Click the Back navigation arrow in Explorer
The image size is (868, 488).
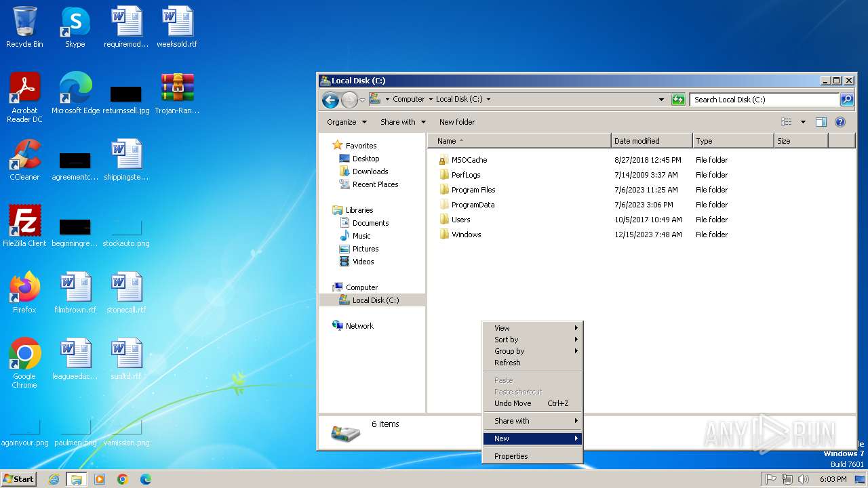point(330,100)
